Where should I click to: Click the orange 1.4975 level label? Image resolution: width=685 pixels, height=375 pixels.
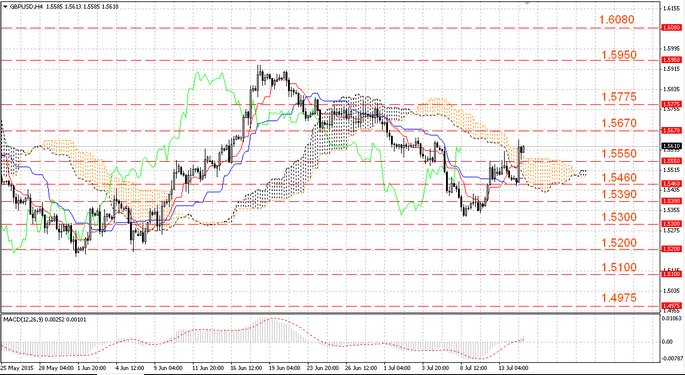click(x=619, y=298)
